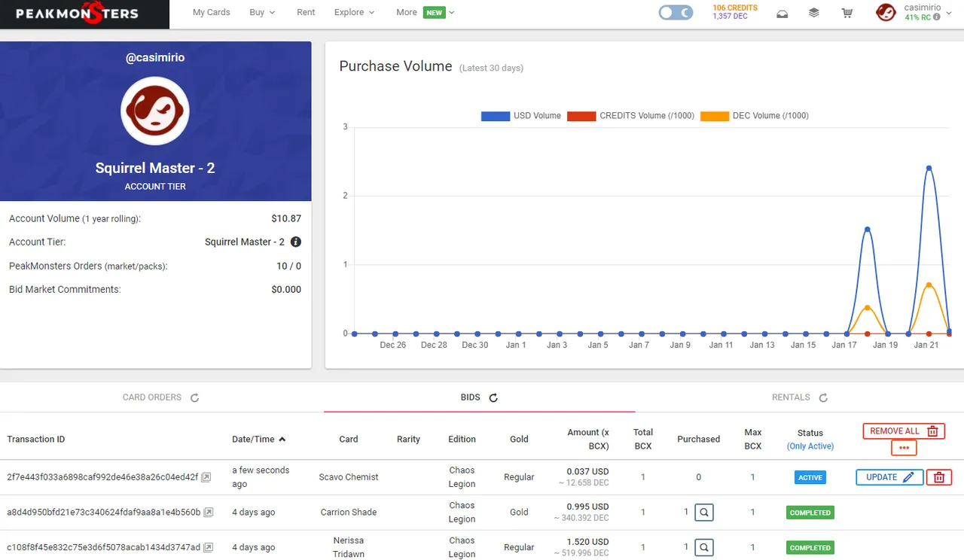Toggle DEC Volume legend series

tap(755, 116)
